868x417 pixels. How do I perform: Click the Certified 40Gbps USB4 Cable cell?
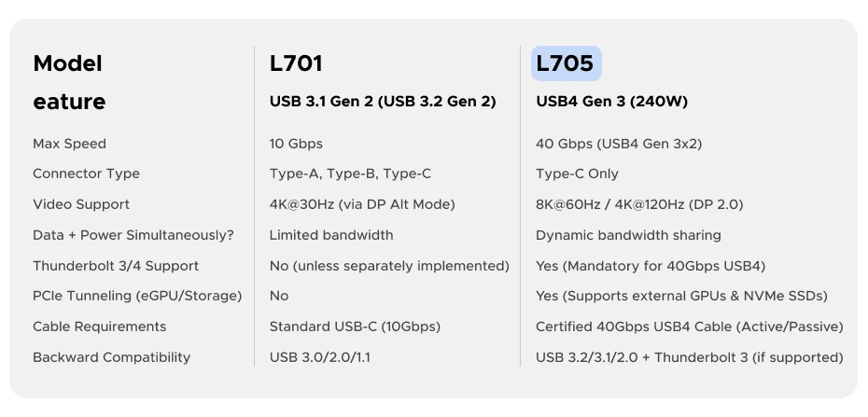[x=689, y=327]
